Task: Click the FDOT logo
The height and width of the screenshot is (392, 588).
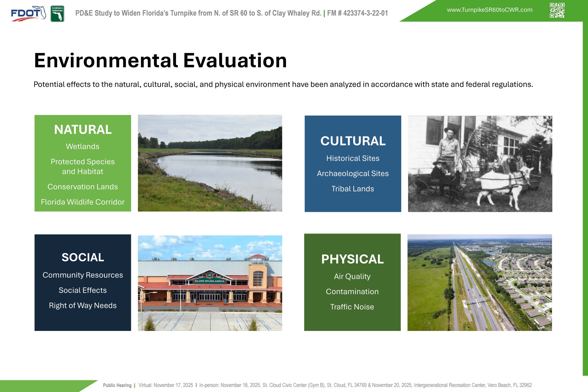Action: (28, 14)
